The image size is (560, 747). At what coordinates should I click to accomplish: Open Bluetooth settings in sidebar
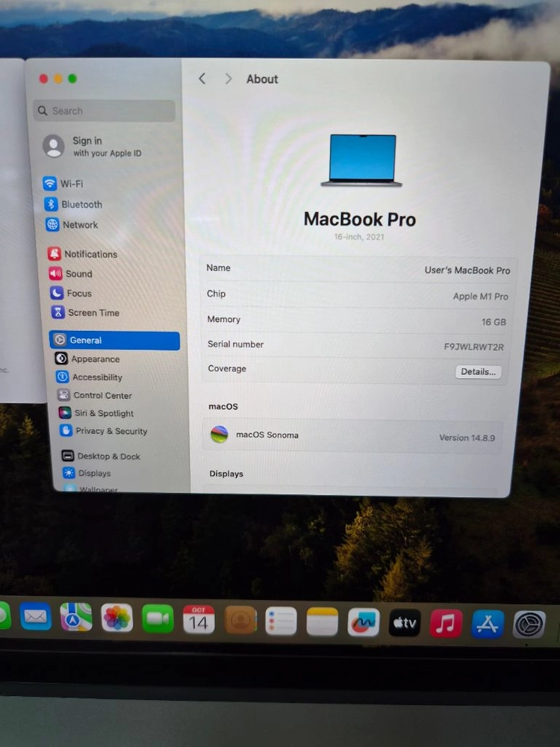click(74, 205)
